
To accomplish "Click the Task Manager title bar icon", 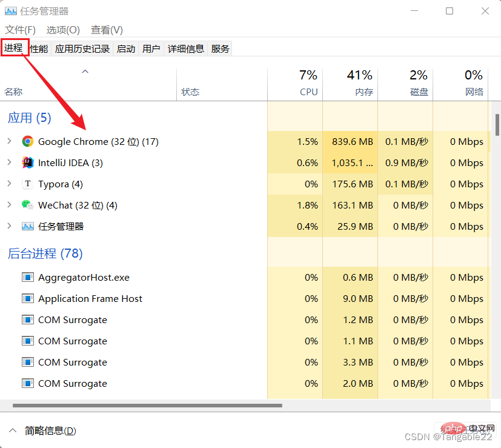I will tap(10, 11).
